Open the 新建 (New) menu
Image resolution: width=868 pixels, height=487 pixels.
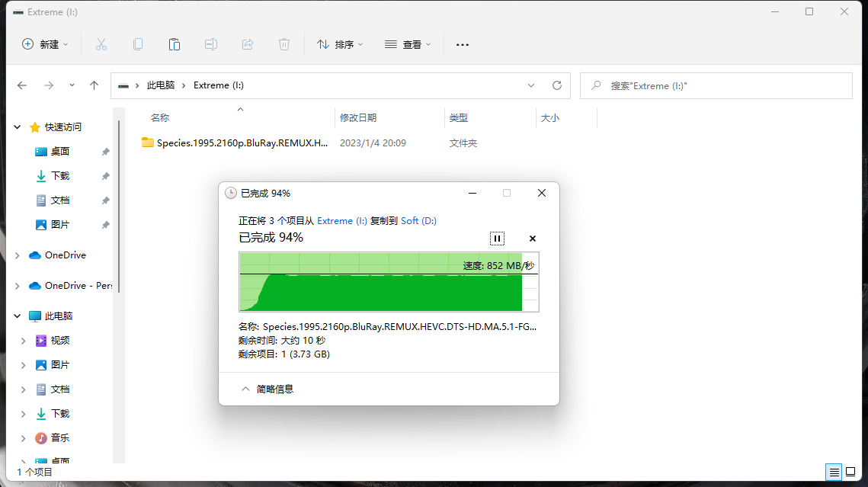pyautogui.click(x=45, y=44)
